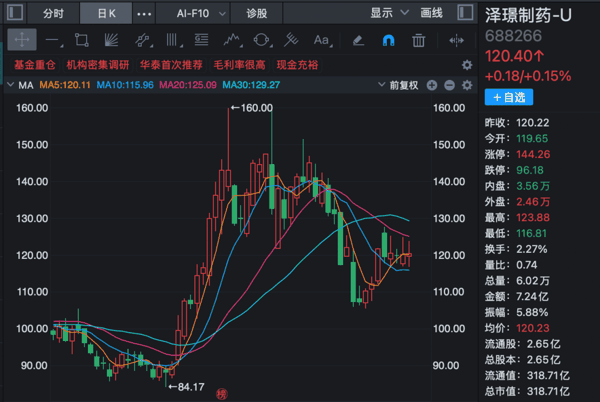This screenshot has height=402, width=600.
Task: Click the red round badge below chart
Action: click(222, 394)
